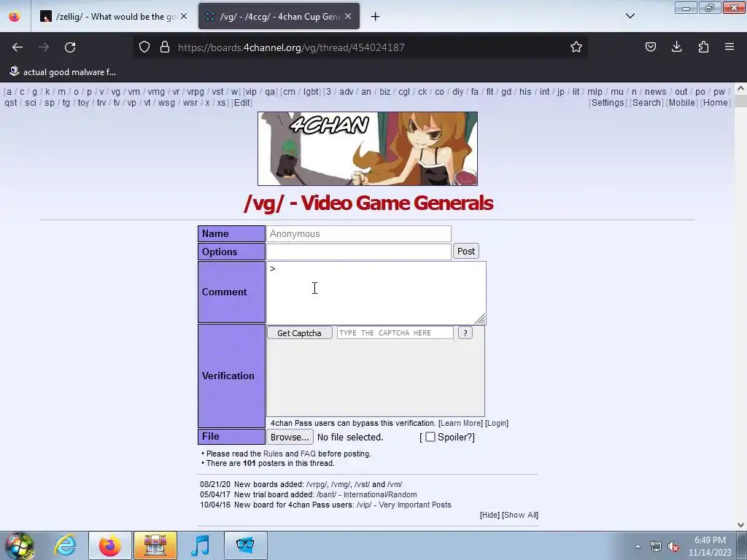Screen dimensions: 747x560
Task: Launch Internet Explorer from the taskbar
Action: point(65,545)
